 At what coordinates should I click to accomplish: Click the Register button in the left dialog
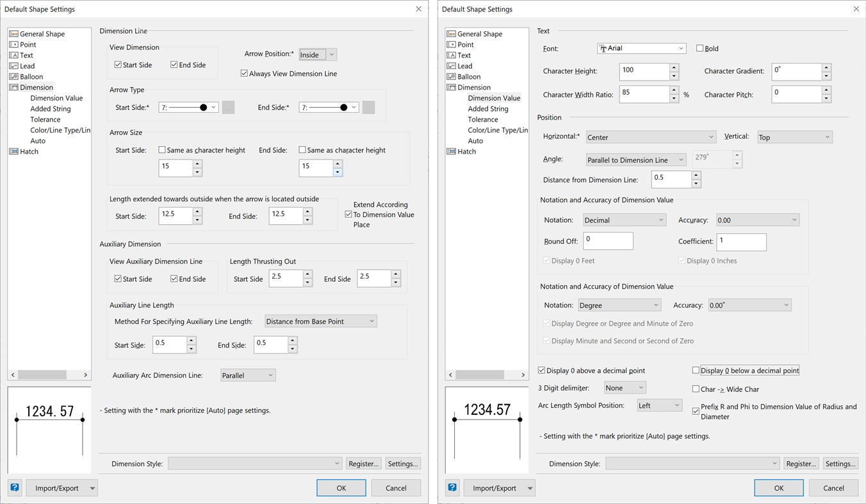pos(363,463)
